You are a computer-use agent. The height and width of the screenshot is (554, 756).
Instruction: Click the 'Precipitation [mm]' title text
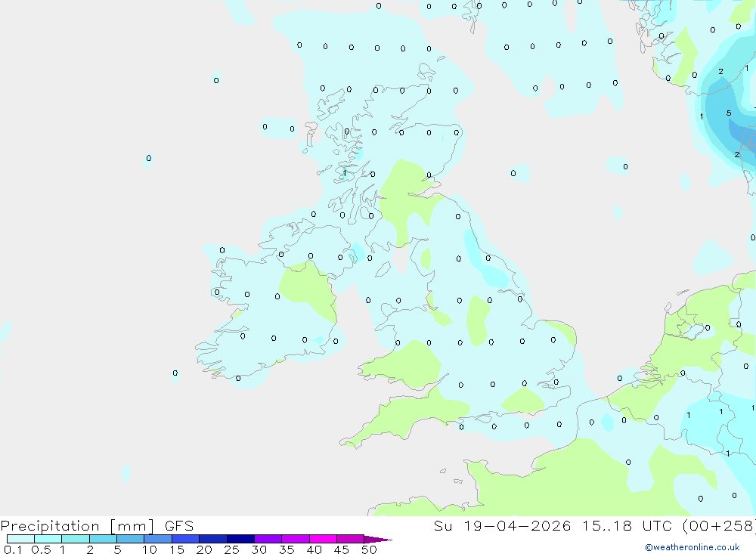(78, 526)
